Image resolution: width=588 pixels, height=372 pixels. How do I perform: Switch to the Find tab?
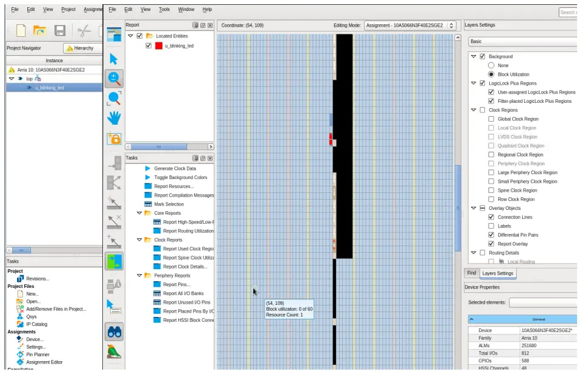[x=472, y=273]
